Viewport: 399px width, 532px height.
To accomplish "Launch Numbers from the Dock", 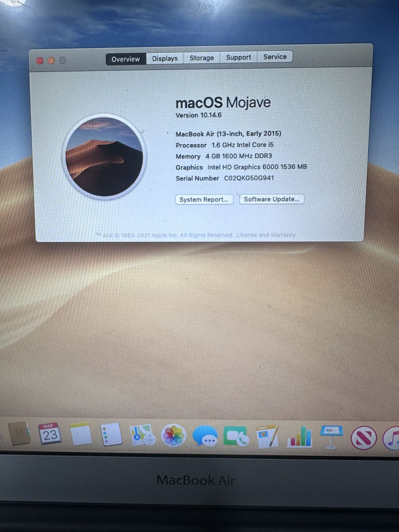I will tap(300, 437).
